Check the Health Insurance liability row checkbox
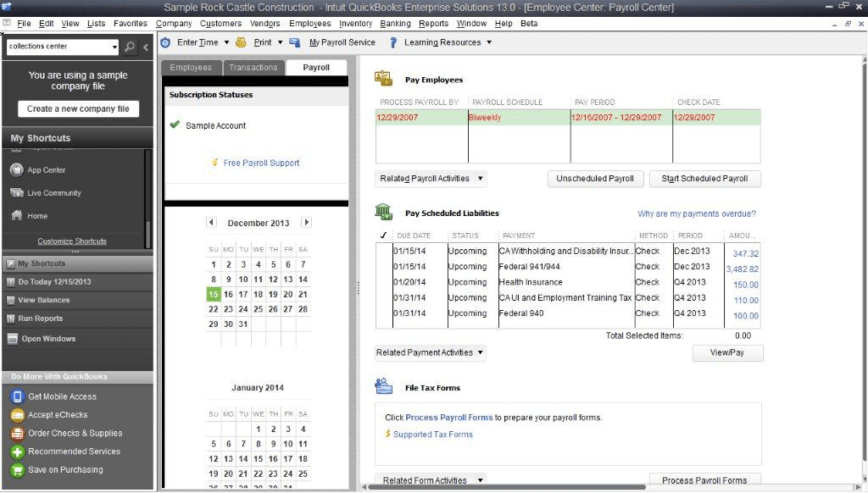This screenshot has height=493, width=868. click(384, 282)
